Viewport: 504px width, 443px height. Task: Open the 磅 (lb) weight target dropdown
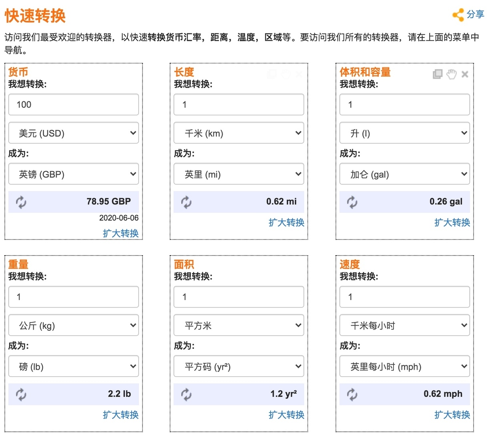74,366
